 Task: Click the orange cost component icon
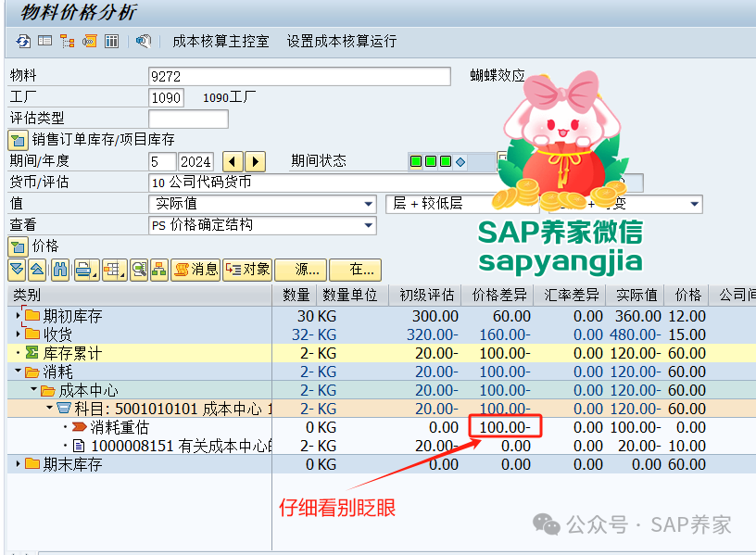(x=90, y=41)
